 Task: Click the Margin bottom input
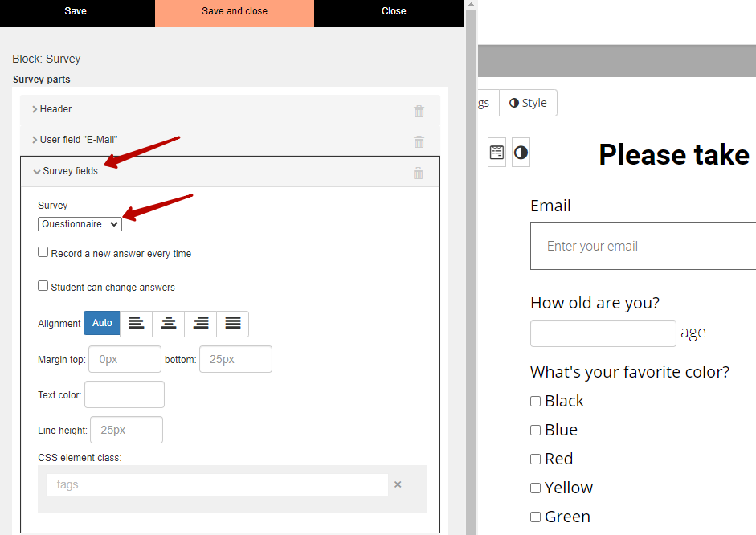pyautogui.click(x=235, y=359)
